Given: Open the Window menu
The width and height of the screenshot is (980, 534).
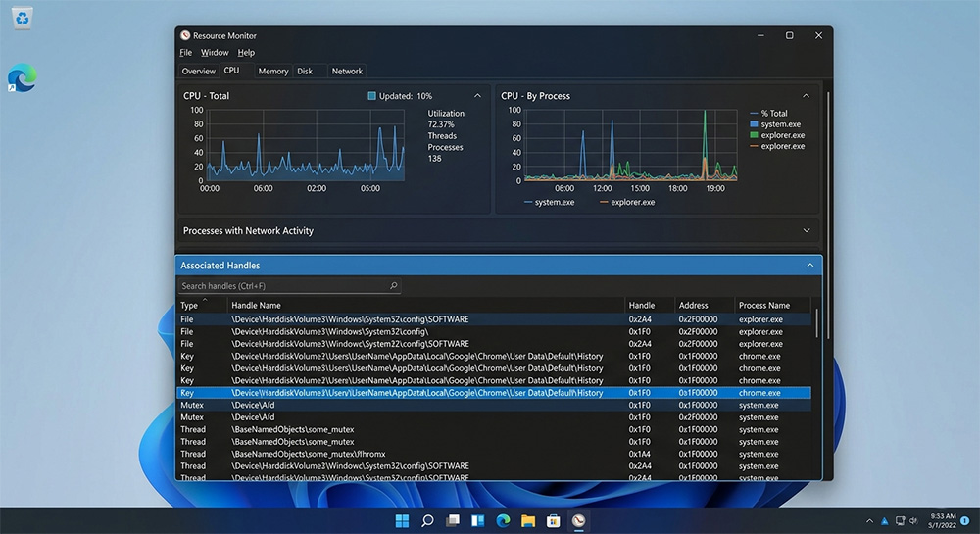Looking at the screenshot, I should point(215,53).
